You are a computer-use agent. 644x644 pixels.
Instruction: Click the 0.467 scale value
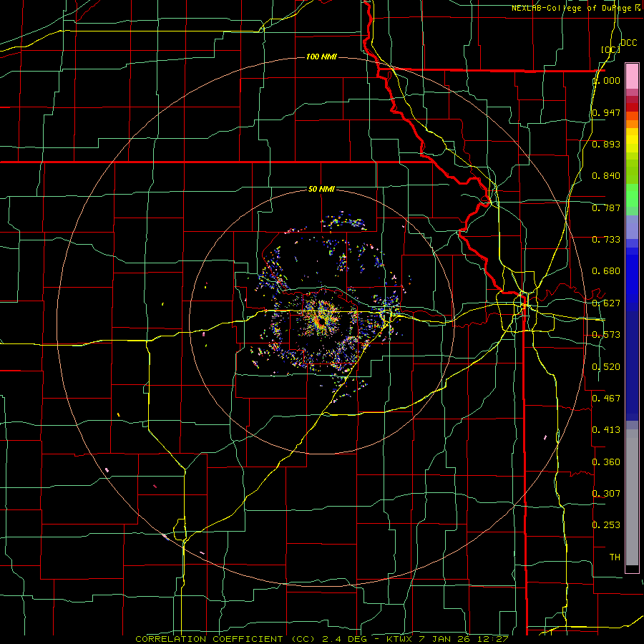pos(606,399)
